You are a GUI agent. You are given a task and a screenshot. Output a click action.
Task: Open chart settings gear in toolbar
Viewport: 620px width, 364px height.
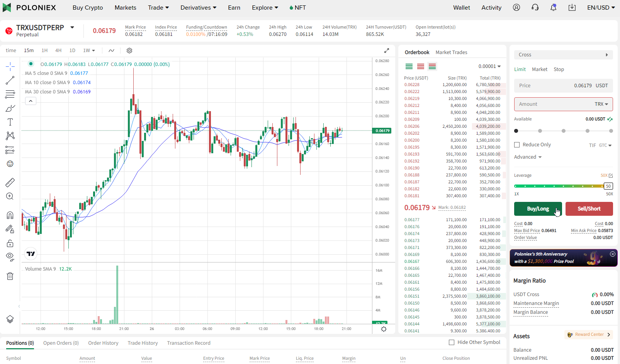[x=129, y=51]
